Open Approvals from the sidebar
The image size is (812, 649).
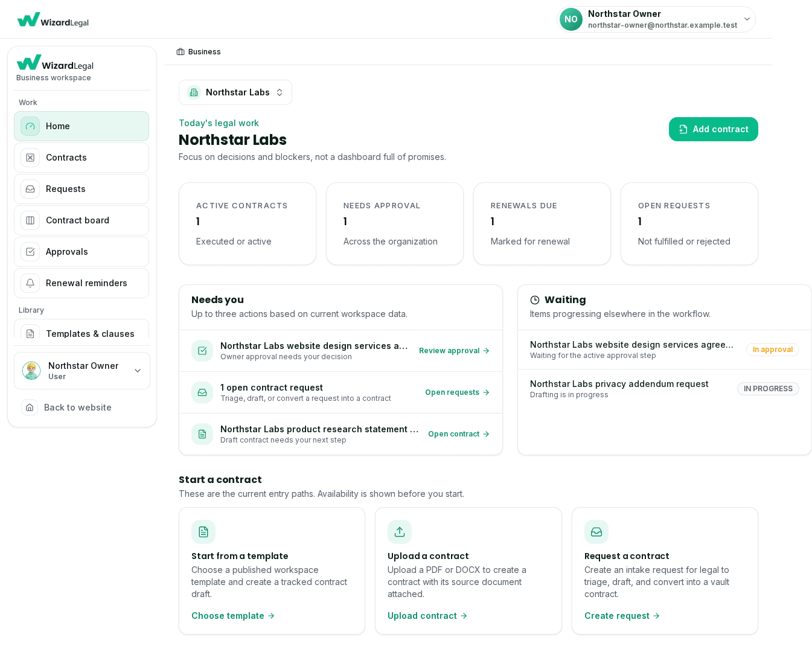[x=82, y=252]
